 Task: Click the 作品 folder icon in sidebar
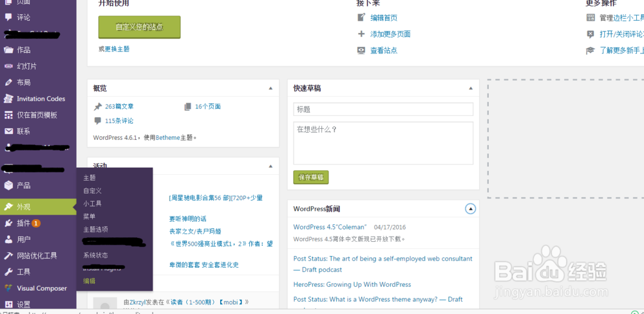coord(8,50)
